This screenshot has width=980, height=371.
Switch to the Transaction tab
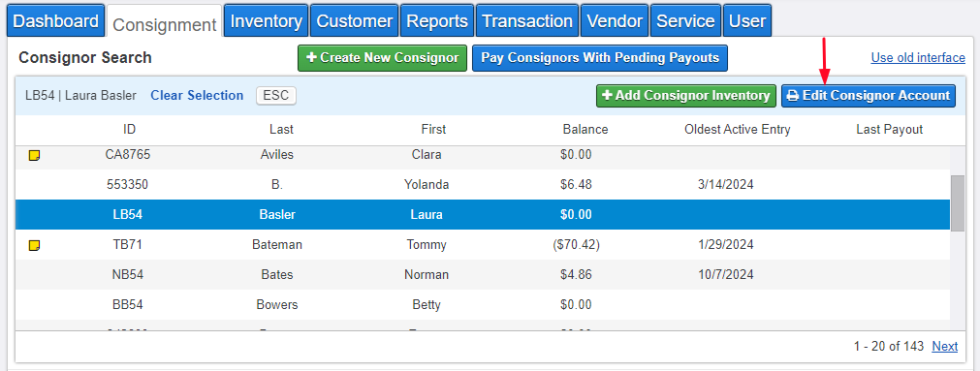click(527, 20)
